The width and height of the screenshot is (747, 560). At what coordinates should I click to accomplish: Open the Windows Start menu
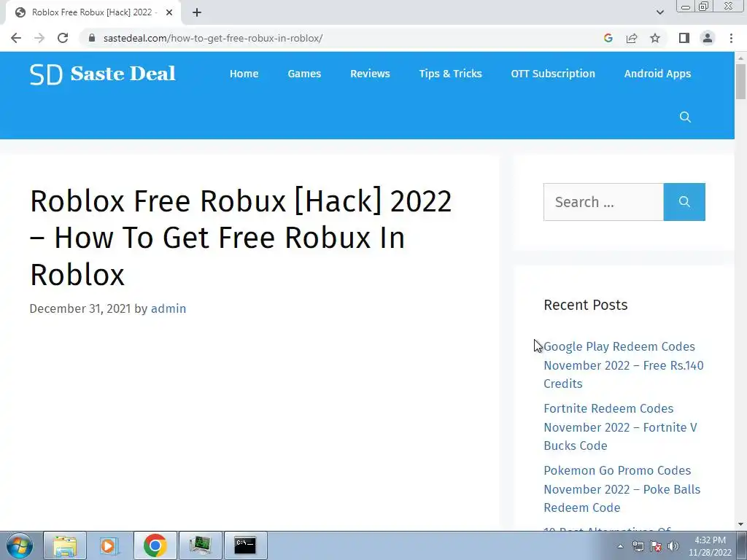(20, 545)
